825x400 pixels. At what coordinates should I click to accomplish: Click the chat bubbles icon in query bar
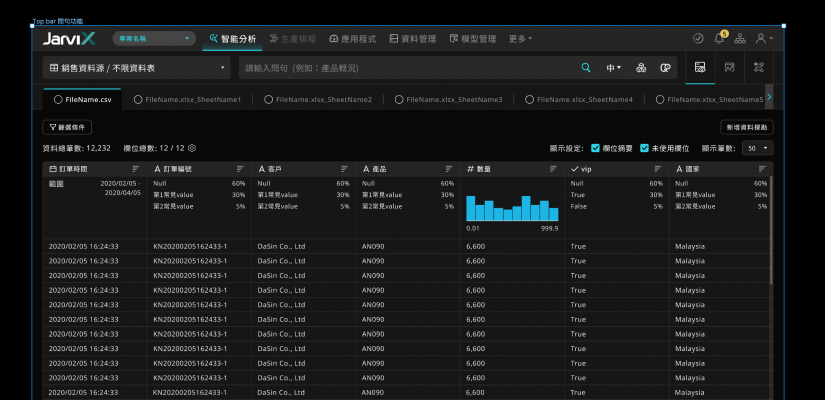pos(665,68)
